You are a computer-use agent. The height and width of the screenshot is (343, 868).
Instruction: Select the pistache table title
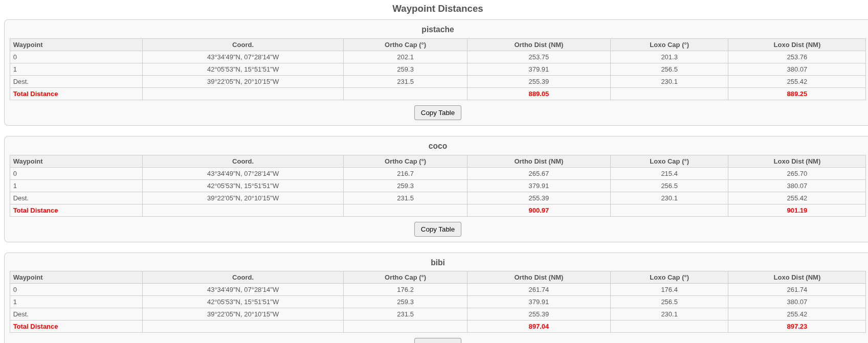coord(437,30)
